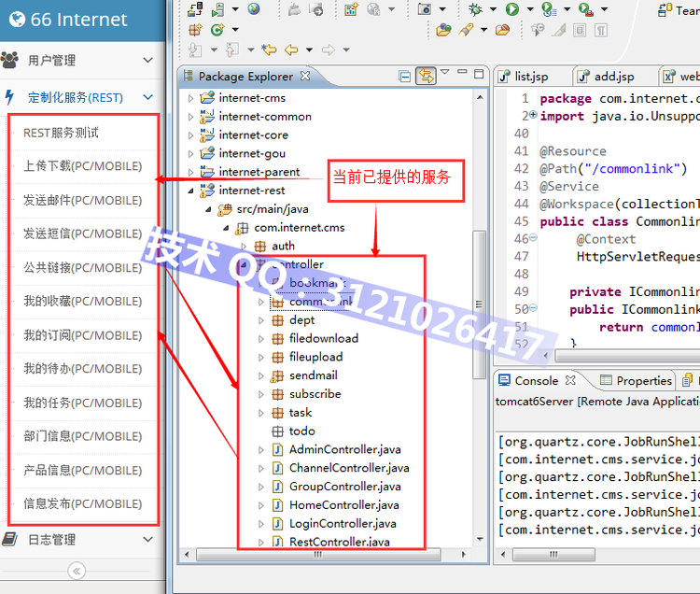Expand the dept package node
Screen dimensions: 700x594
(261, 320)
